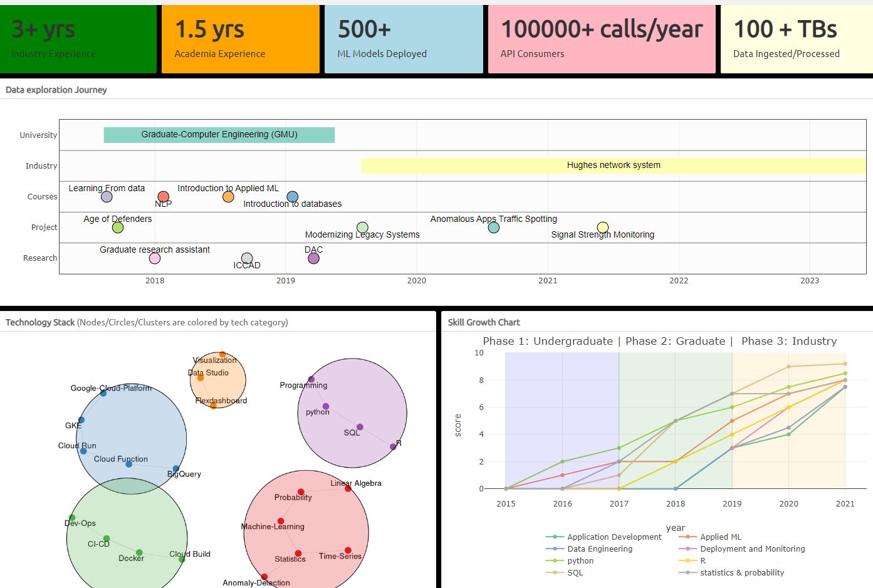Toggle Deployment and Monitoring legend item
The image size is (873, 588).
tap(752, 549)
